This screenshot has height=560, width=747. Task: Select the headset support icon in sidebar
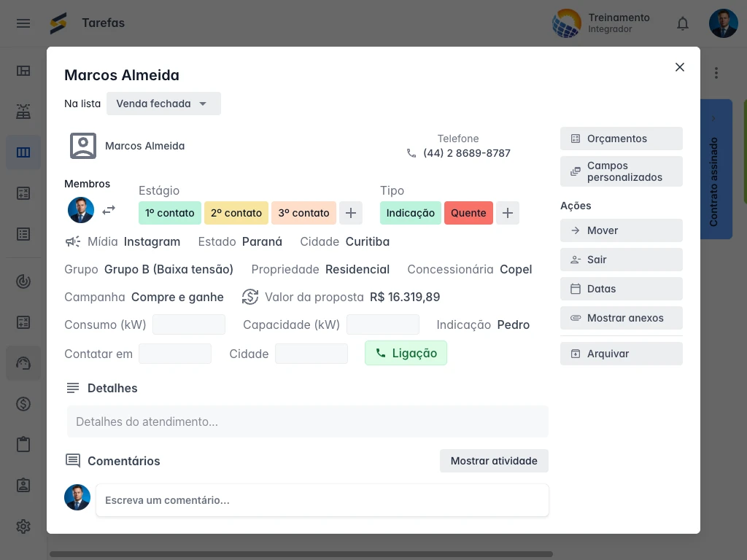pyautogui.click(x=23, y=363)
